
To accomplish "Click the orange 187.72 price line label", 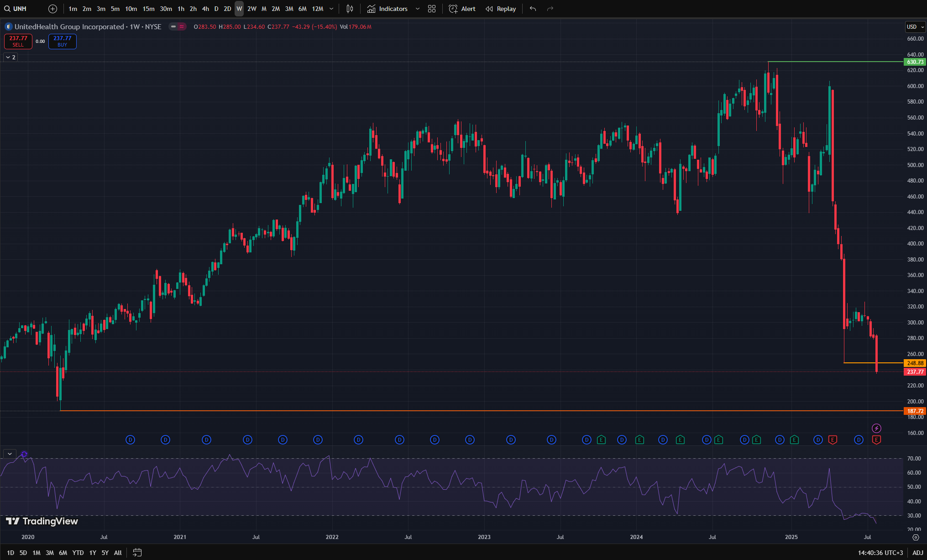I will coord(915,411).
